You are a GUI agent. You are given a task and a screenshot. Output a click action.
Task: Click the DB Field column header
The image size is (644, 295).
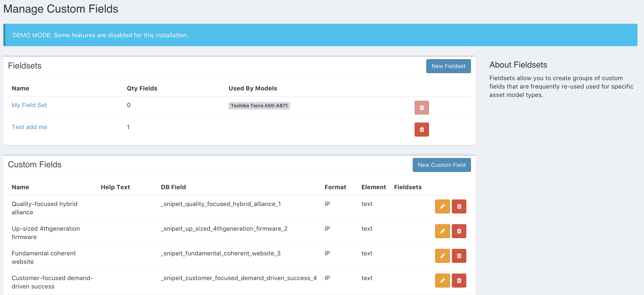click(173, 187)
